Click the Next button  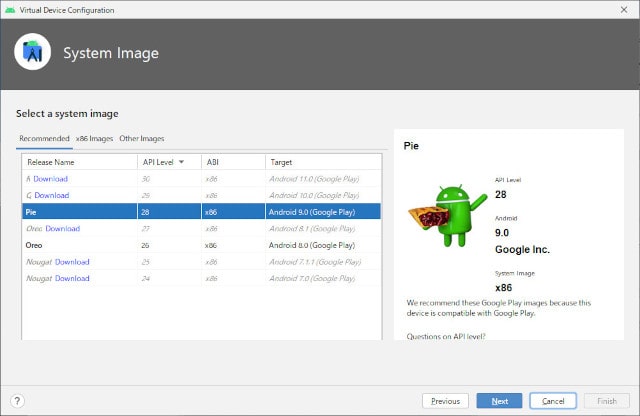(499, 400)
